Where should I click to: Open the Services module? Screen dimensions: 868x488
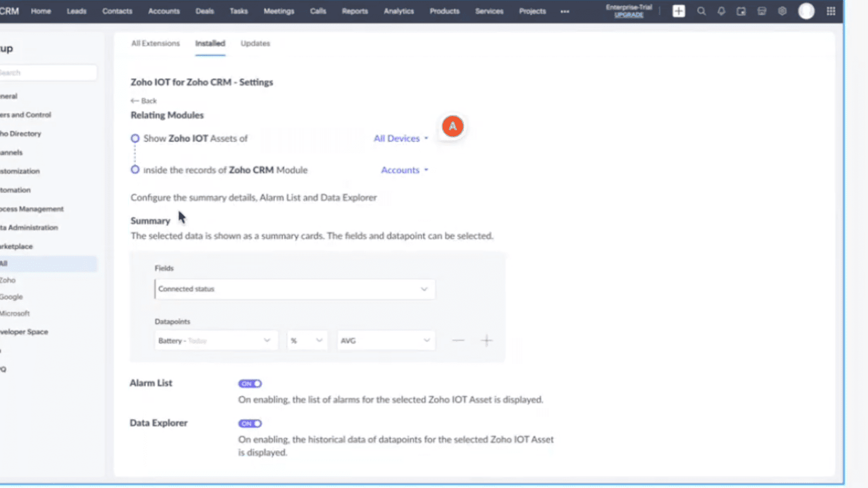pos(489,11)
